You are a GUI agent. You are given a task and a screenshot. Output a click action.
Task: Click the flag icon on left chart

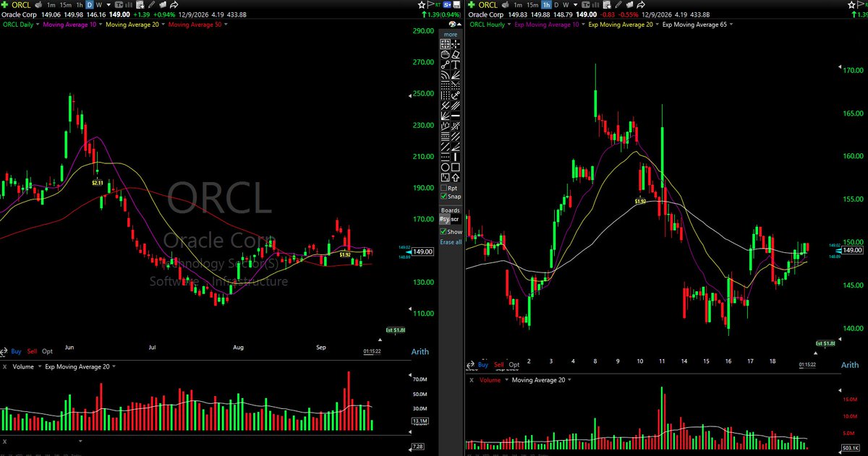tap(431, 4)
